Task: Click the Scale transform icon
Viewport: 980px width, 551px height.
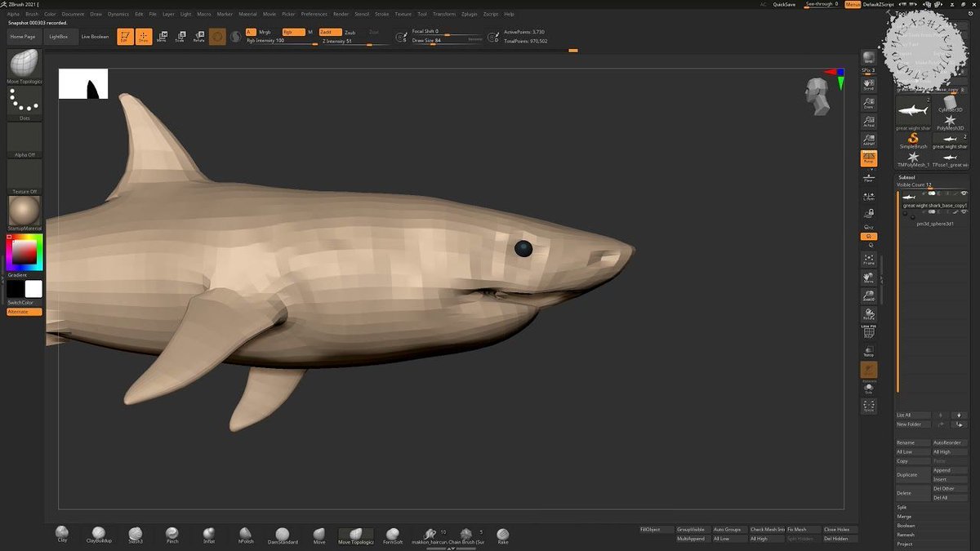Action: tap(180, 37)
